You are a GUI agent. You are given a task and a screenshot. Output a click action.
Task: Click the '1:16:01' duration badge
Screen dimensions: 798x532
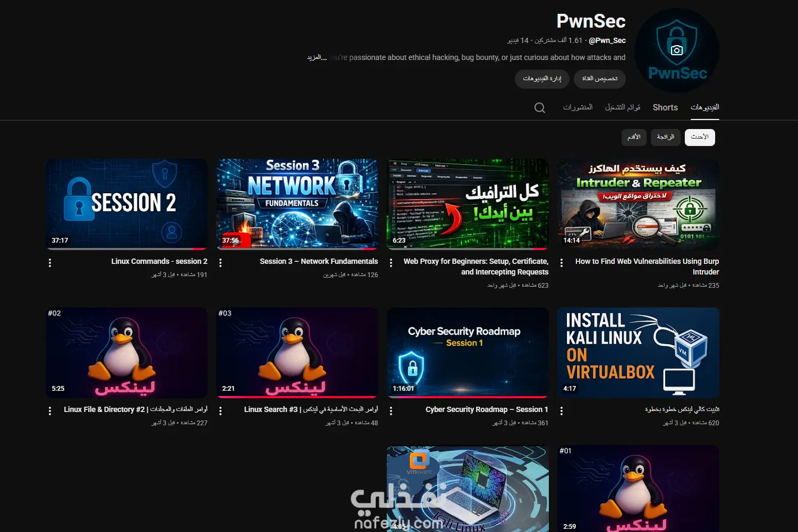403,389
